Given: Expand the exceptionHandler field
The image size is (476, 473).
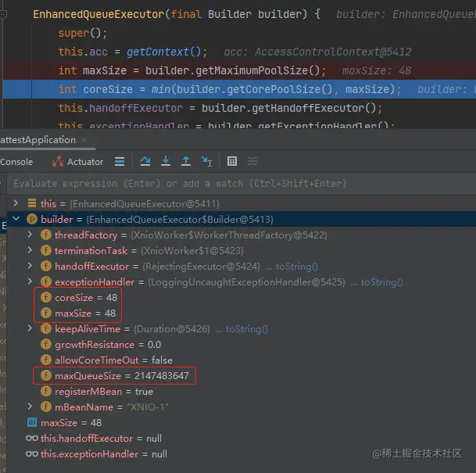Looking at the screenshot, I should [30, 281].
